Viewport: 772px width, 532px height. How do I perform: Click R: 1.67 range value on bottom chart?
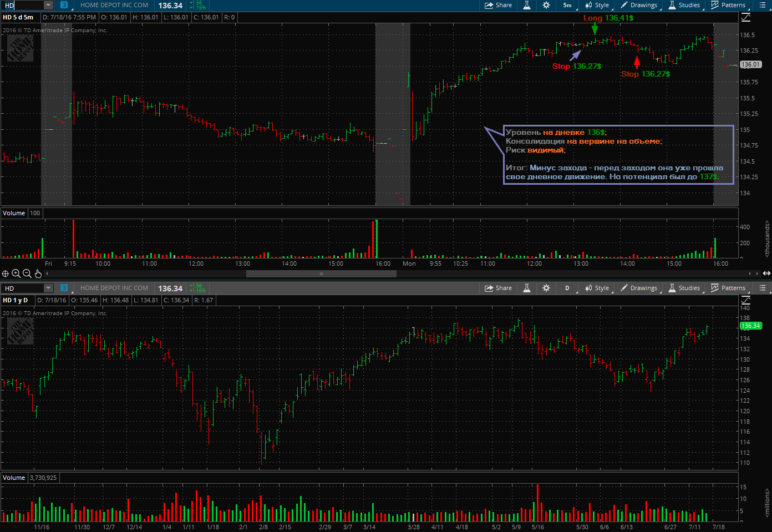point(204,300)
